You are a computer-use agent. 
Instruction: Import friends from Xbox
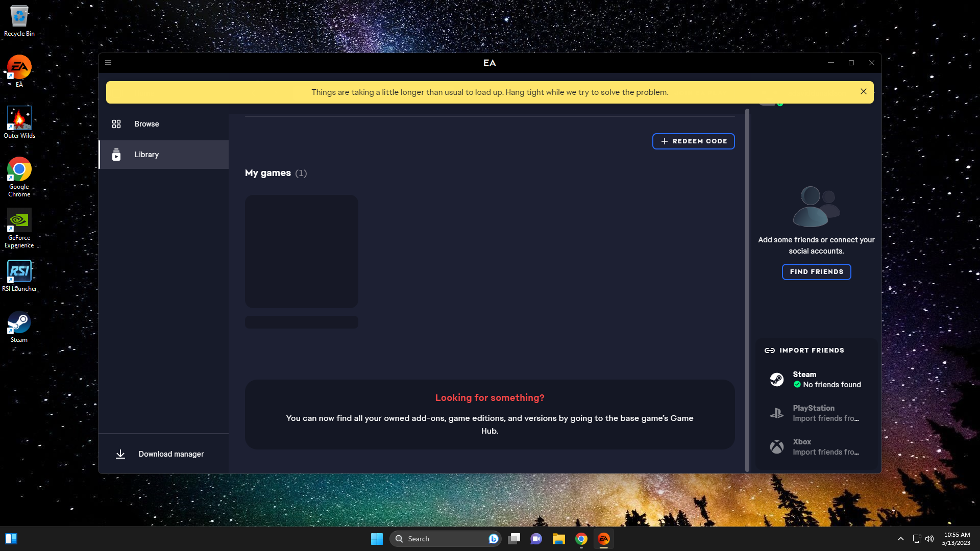[816, 447]
